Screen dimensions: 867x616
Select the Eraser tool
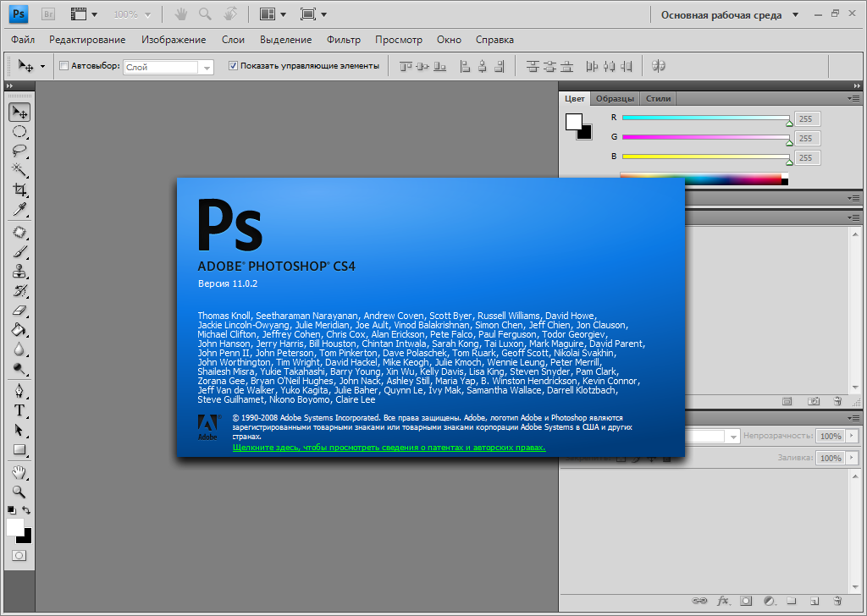[19, 310]
